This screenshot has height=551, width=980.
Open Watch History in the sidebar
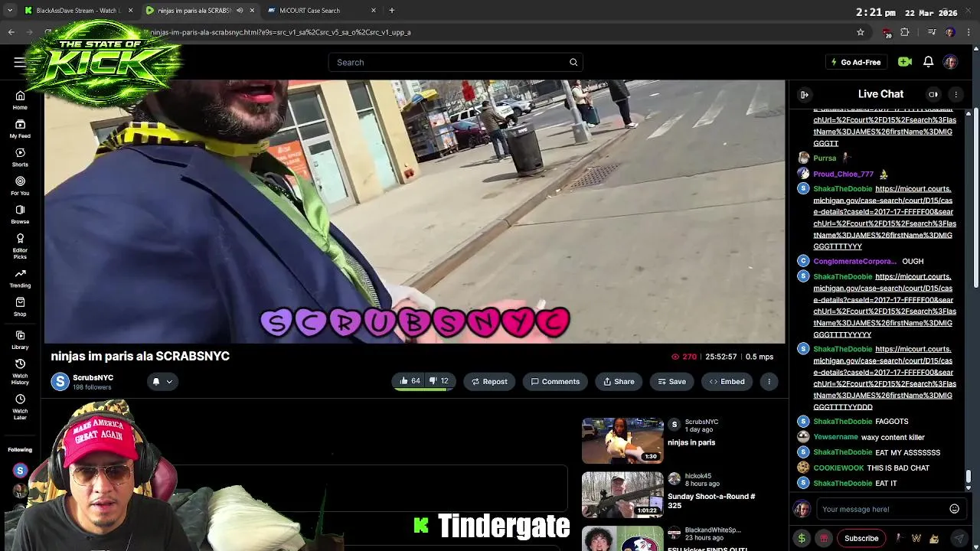20,371
